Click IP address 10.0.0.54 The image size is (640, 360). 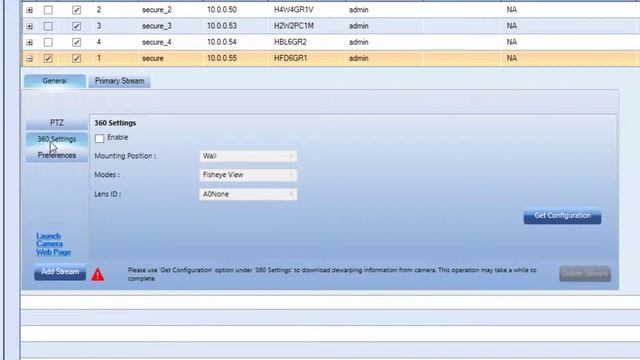click(x=222, y=42)
